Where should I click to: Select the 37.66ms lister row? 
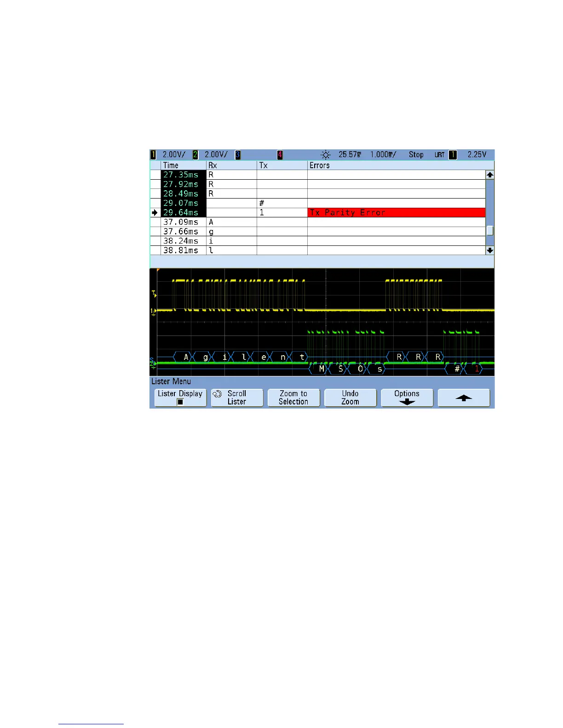click(318, 232)
